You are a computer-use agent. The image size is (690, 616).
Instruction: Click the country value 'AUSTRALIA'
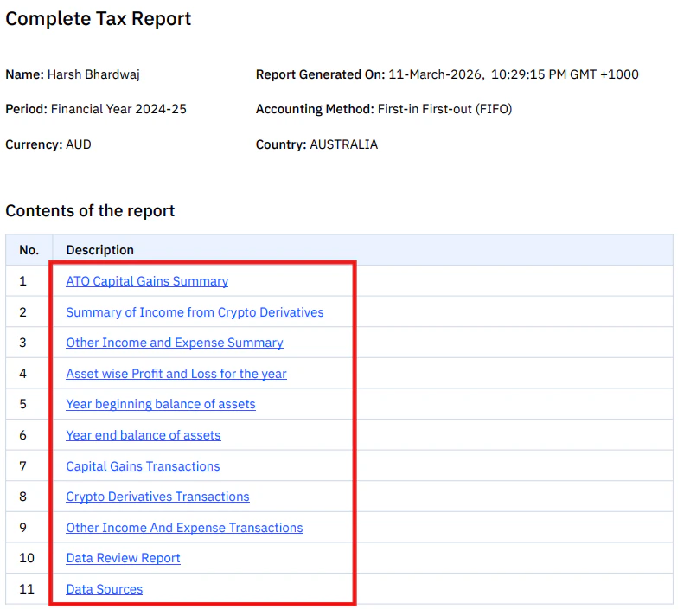(x=344, y=144)
